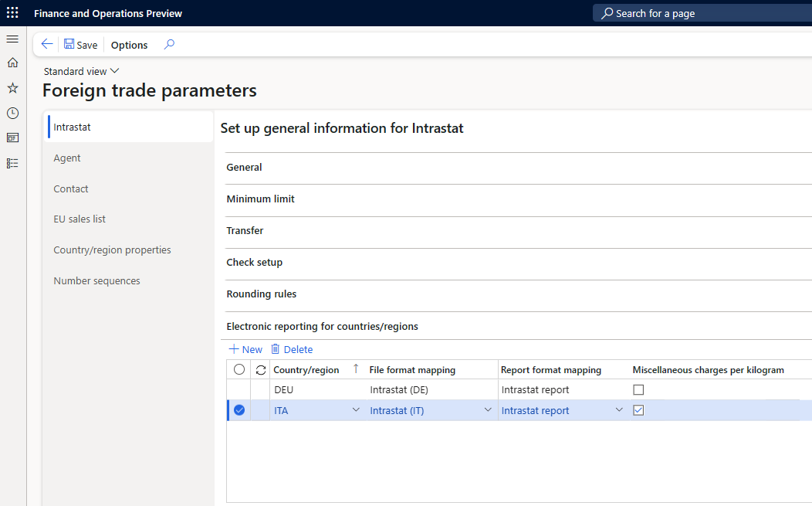Click the magnifier in Search for a page
Screen dimensions: 812x506
(607, 13)
